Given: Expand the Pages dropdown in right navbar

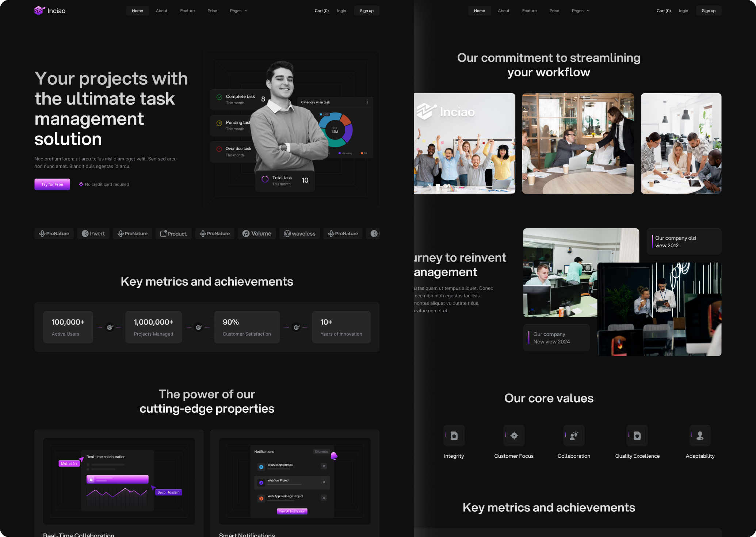Looking at the screenshot, I should [581, 11].
